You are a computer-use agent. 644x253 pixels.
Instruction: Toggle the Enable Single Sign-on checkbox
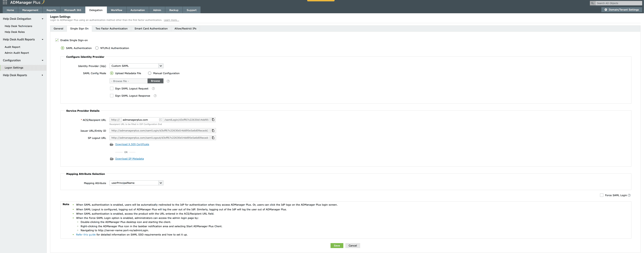[x=57, y=40]
